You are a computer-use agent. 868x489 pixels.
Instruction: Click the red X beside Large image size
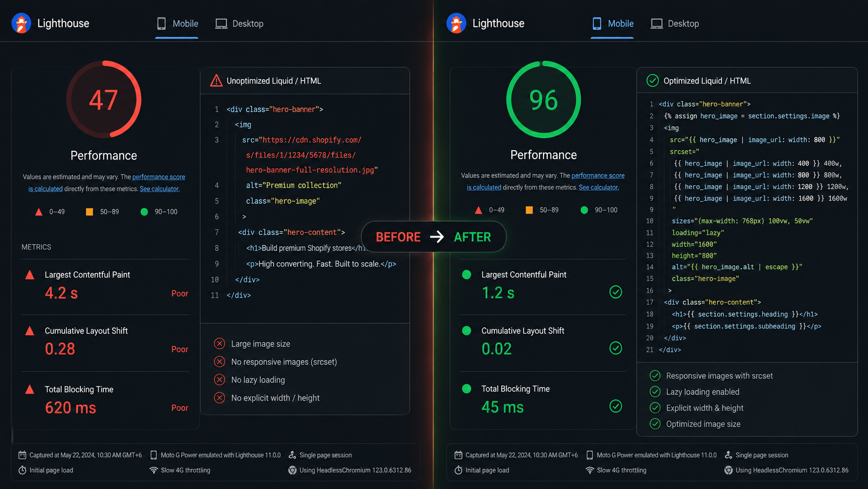220,343
